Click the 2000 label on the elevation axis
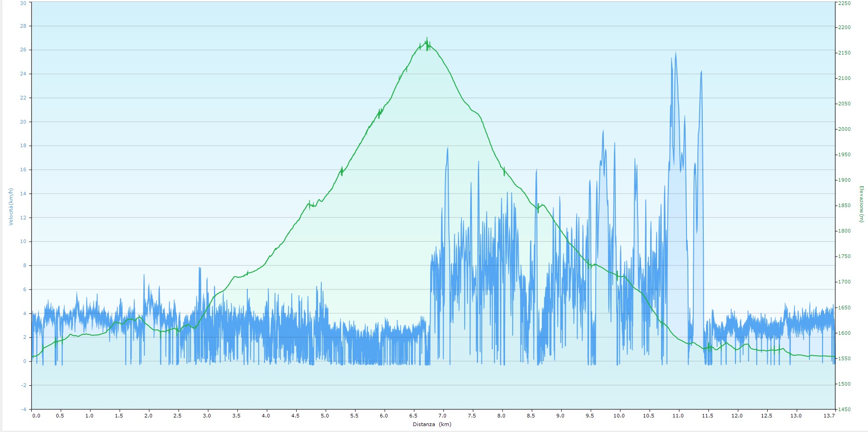This screenshot has height=432, width=868. [x=844, y=129]
